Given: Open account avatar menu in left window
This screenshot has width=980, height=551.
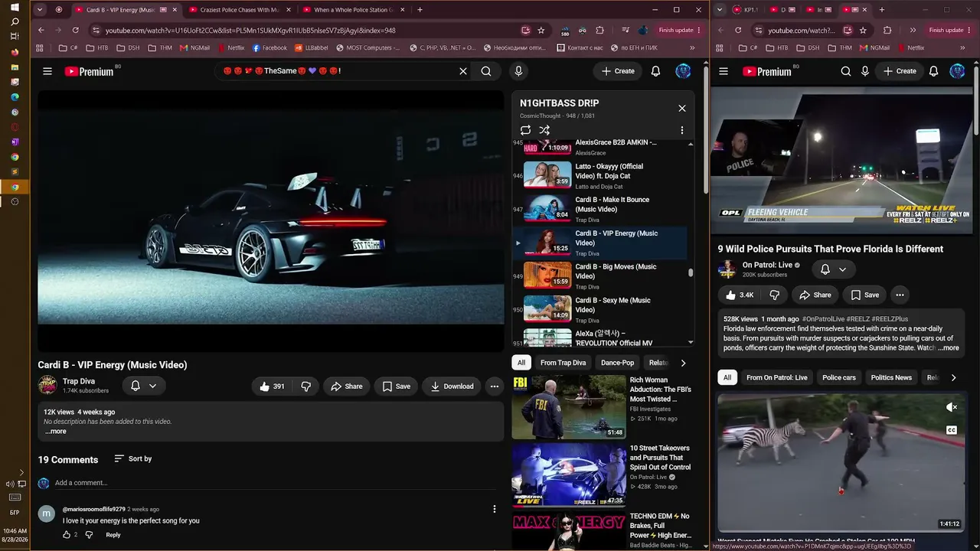Looking at the screenshot, I should pyautogui.click(x=683, y=71).
